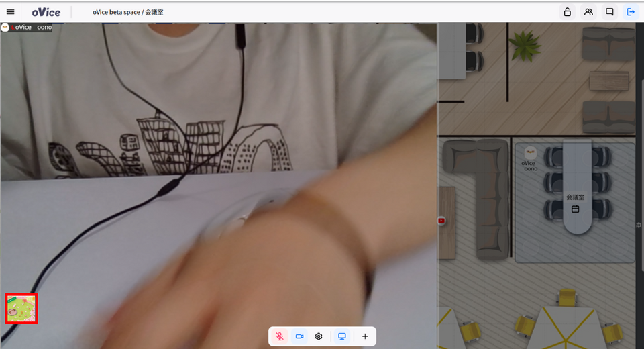Screen dimensions: 644x349
Task: Click the YouTube object on map
Action: point(441,221)
